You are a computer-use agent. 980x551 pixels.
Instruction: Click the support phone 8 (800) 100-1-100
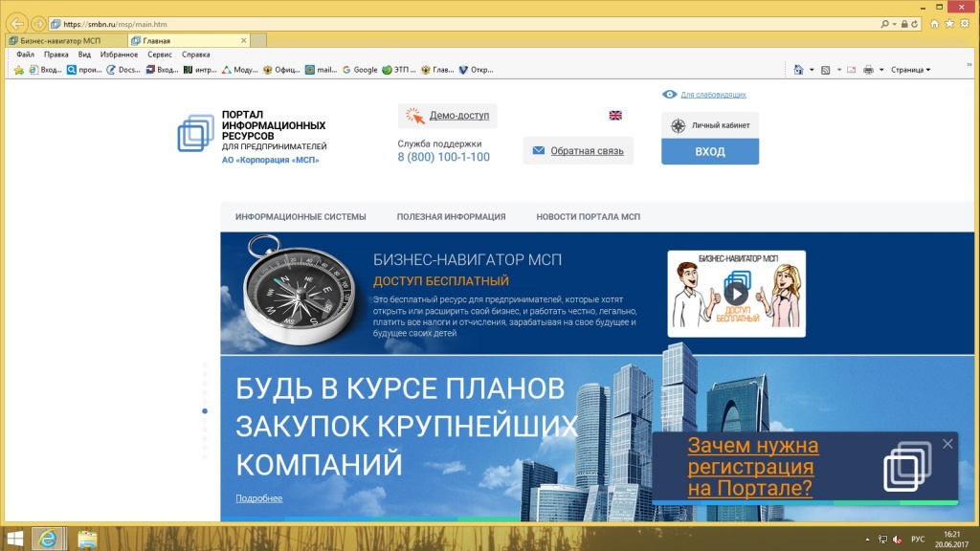pyautogui.click(x=444, y=158)
